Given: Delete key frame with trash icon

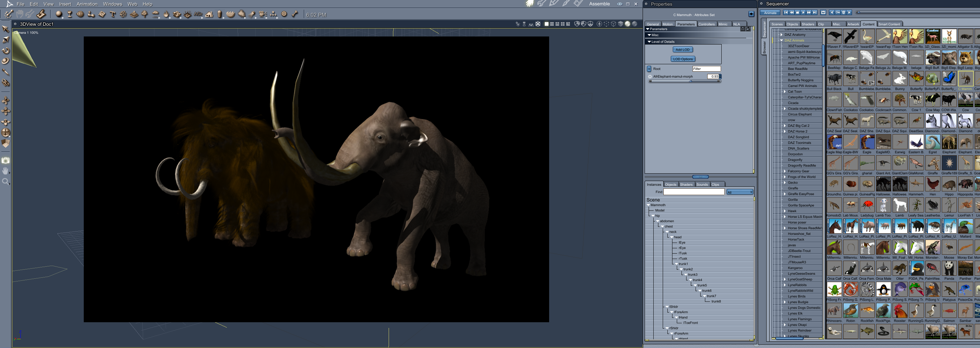Looking at the screenshot, I should pos(843,12).
